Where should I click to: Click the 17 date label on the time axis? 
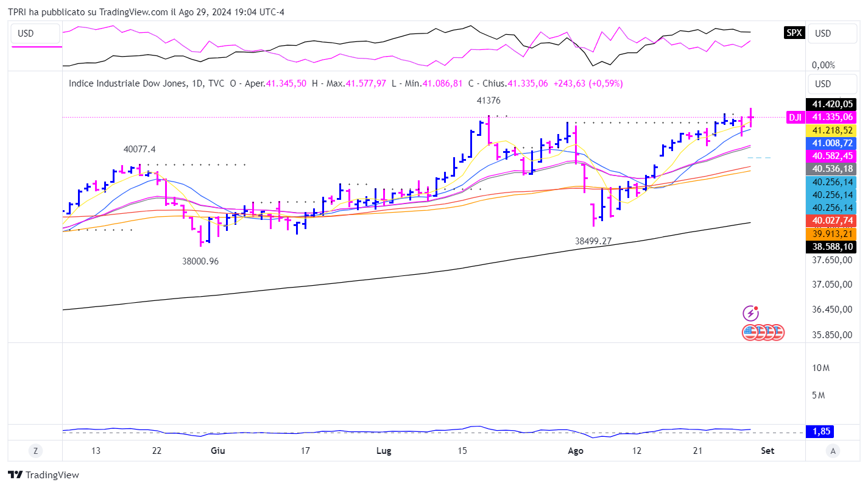pyautogui.click(x=305, y=451)
